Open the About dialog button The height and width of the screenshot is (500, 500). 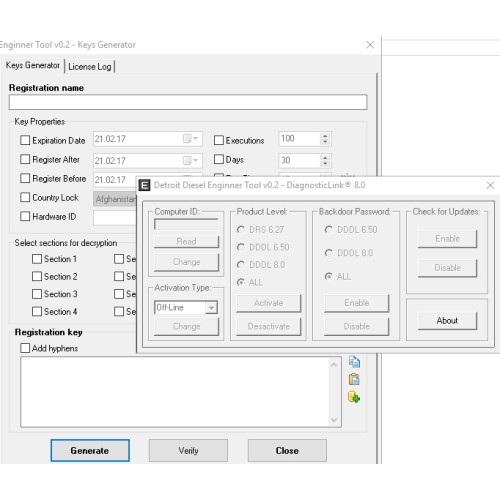click(447, 320)
